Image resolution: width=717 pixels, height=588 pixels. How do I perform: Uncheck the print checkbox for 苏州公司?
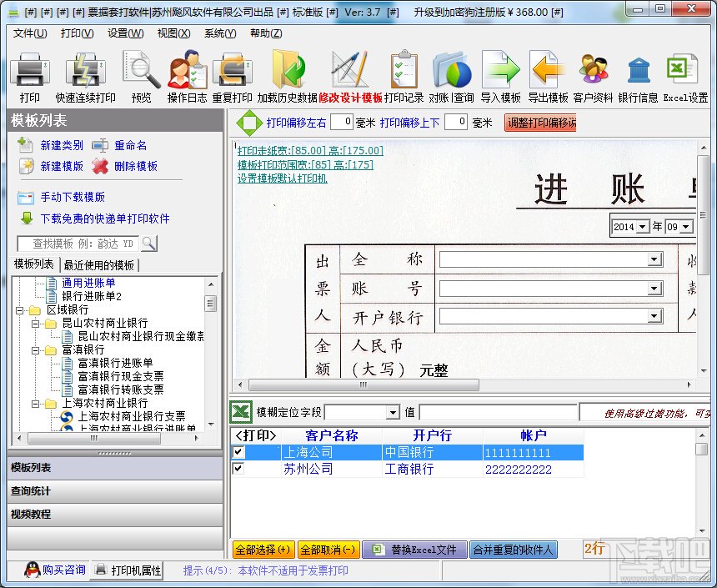238,469
